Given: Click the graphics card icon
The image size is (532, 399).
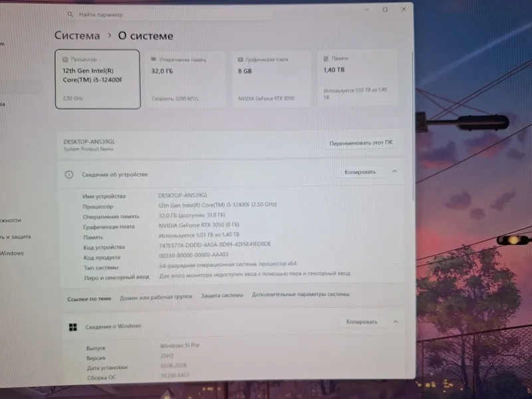Looking at the screenshot, I should [x=240, y=59].
